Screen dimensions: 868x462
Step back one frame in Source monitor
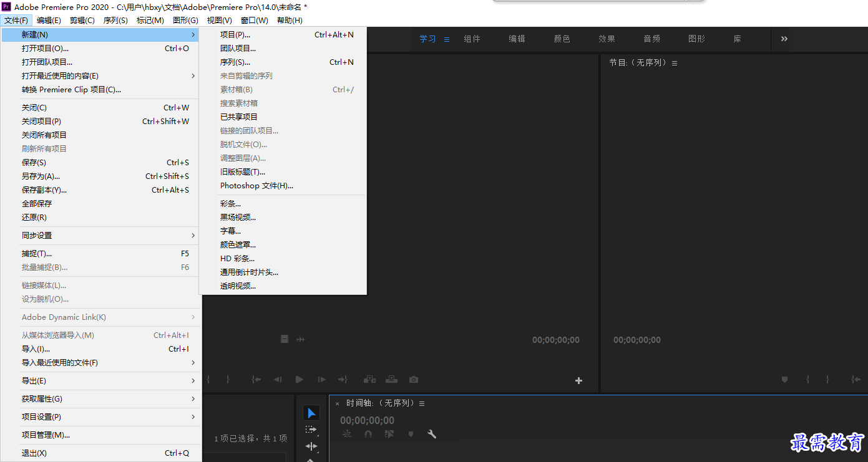coord(278,379)
